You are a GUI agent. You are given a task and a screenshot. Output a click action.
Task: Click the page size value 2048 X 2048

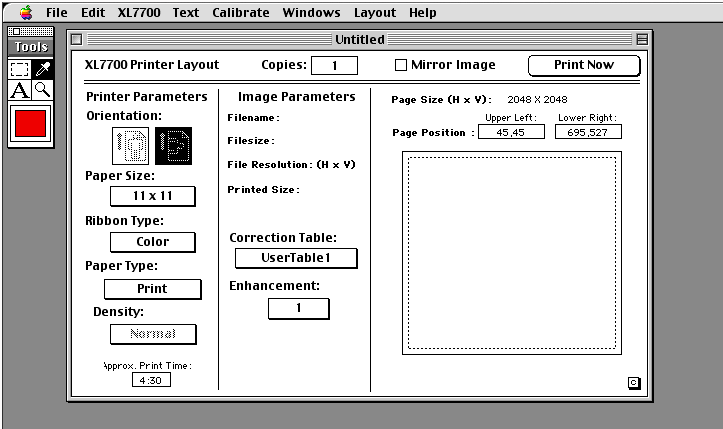click(x=537, y=100)
